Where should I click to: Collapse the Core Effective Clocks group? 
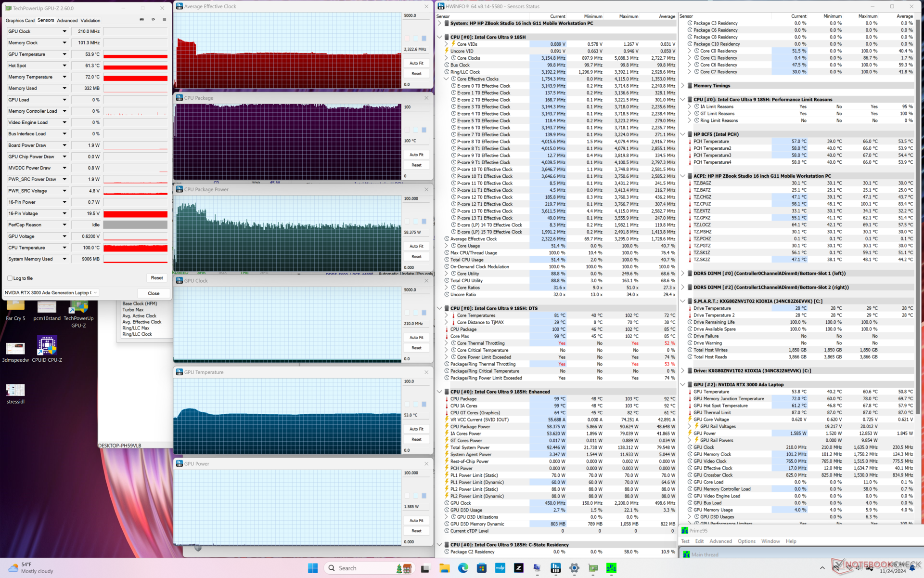coord(447,79)
